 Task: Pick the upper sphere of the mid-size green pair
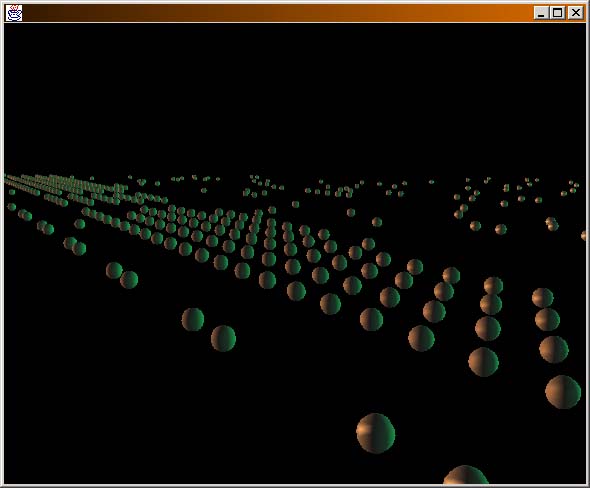(x=114, y=270)
